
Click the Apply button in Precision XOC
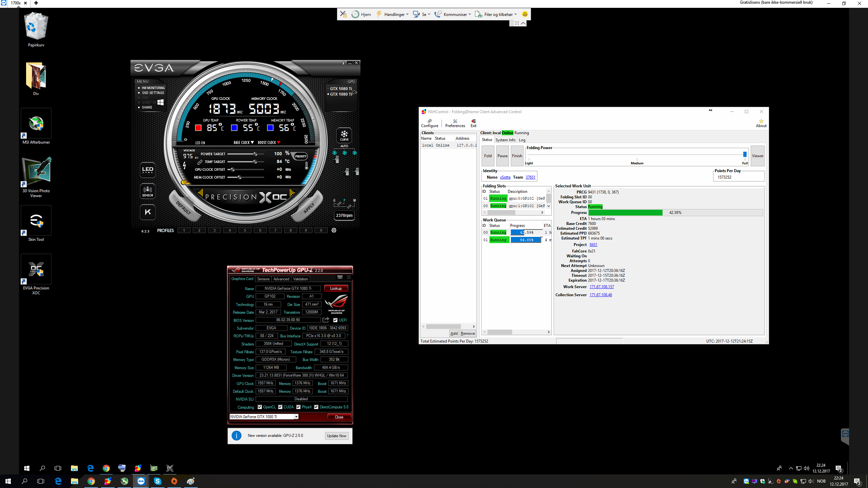coord(309,208)
